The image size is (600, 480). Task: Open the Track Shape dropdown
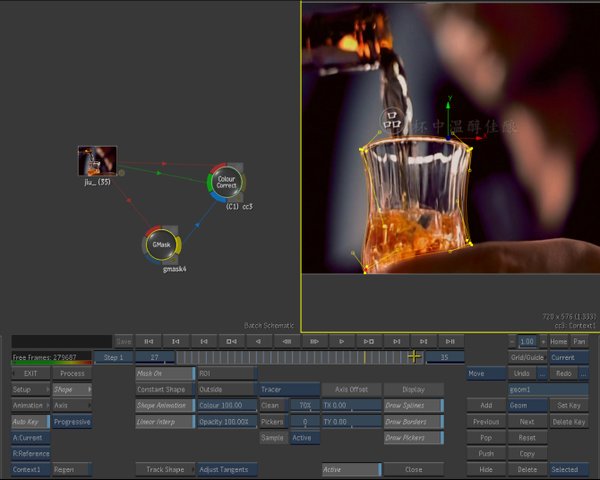pyautogui.click(x=163, y=469)
